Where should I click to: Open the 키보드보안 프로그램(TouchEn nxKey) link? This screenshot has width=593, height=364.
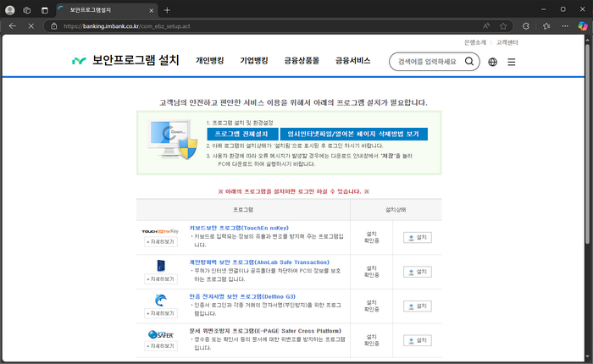coord(239,228)
